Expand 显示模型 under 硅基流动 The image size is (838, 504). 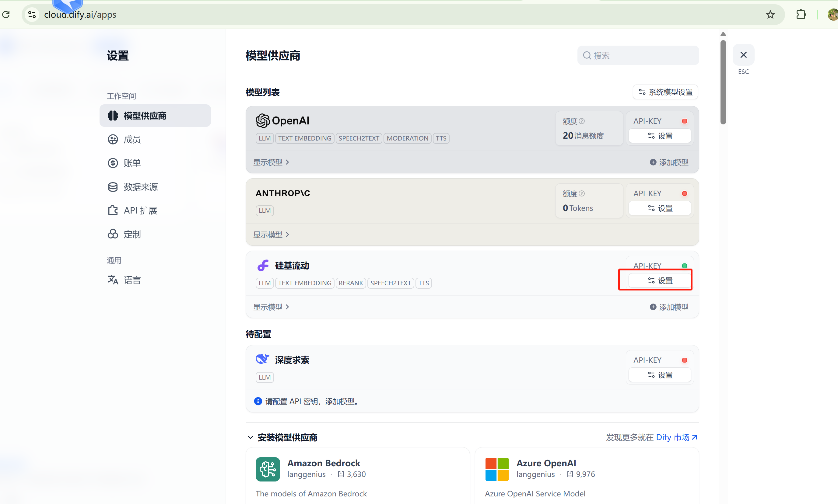coord(271,307)
